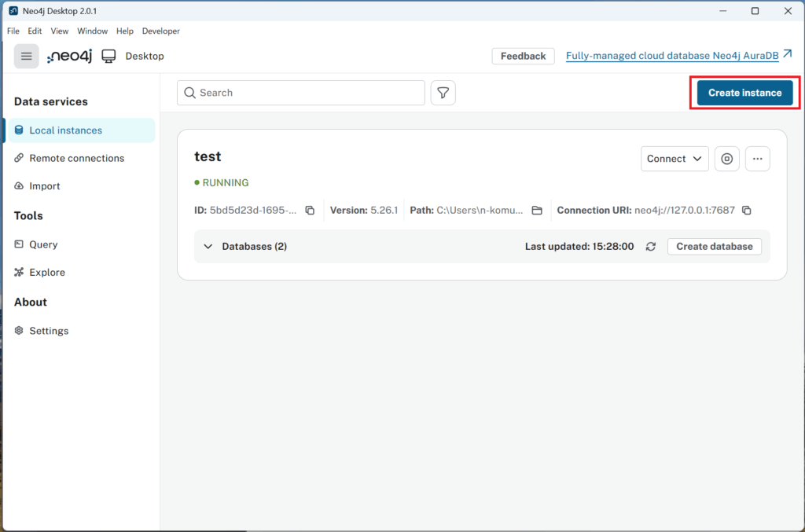Image resolution: width=805 pixels, height=532 pixels.
Task: Click the search magnifier icon
Action: pyautogui.click(x=189, y=93)
